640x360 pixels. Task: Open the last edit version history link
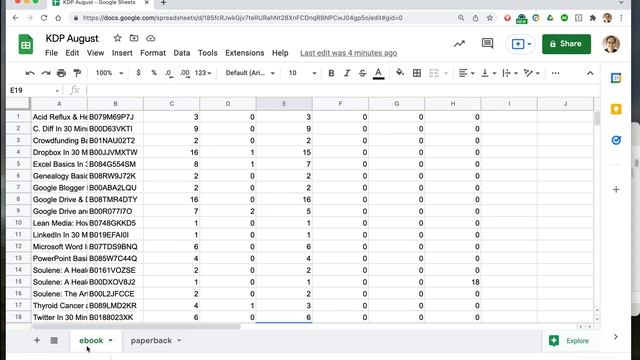point(349,53)
